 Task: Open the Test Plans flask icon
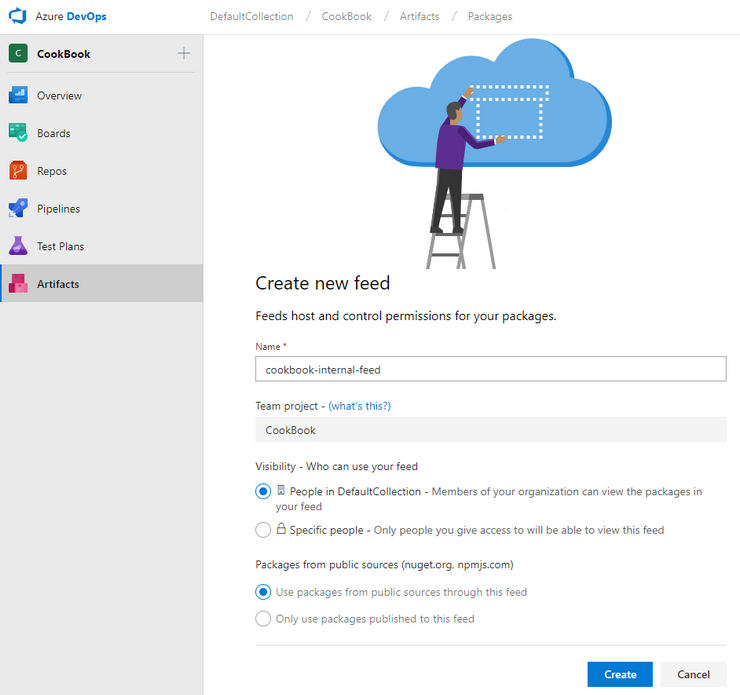click(x=18, y=246)
